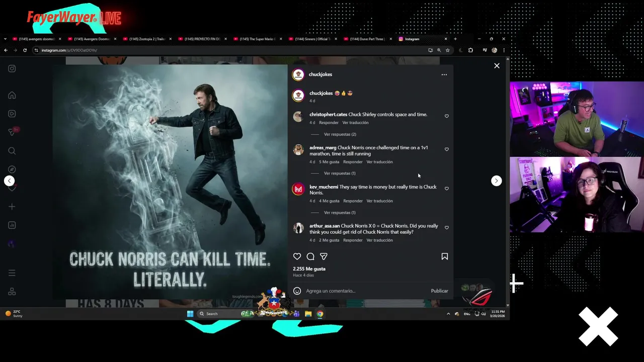644x362 pixels.
Task: Reply to christophert.cates comment
Action: [329, 123]
